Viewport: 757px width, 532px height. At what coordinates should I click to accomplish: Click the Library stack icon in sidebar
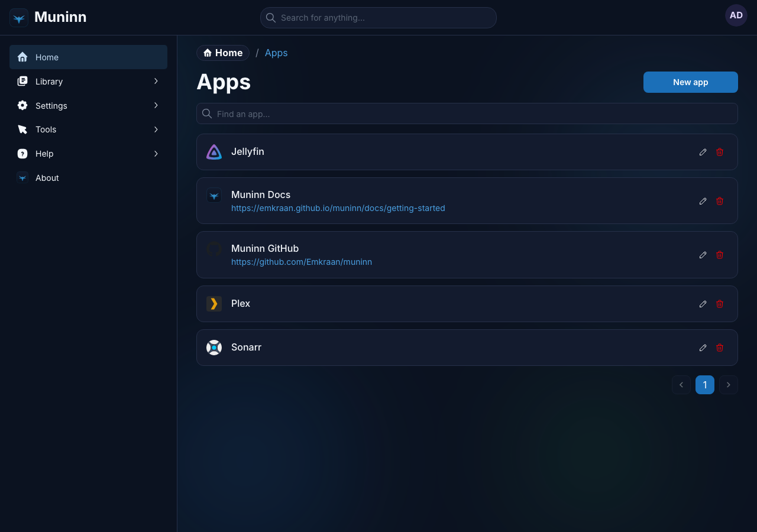[x=22, y=82]
